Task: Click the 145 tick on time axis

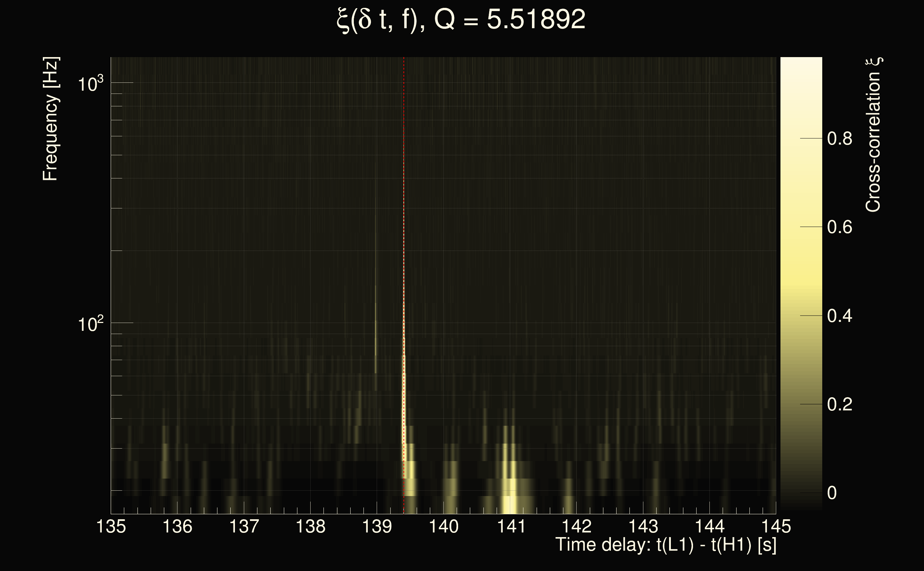Action: (x=776, y=526)
